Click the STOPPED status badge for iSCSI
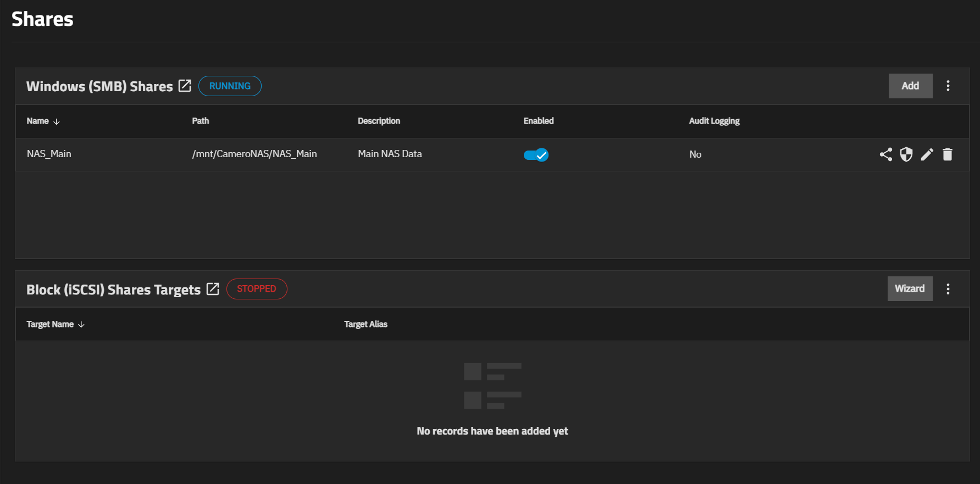This screenshot has width=980, height=484. click(x=256, y=289)
